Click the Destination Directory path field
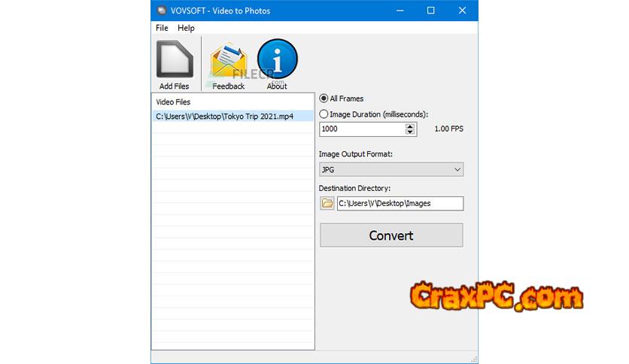This screenshot has height=364, width=629. click(x=400, y=203)
